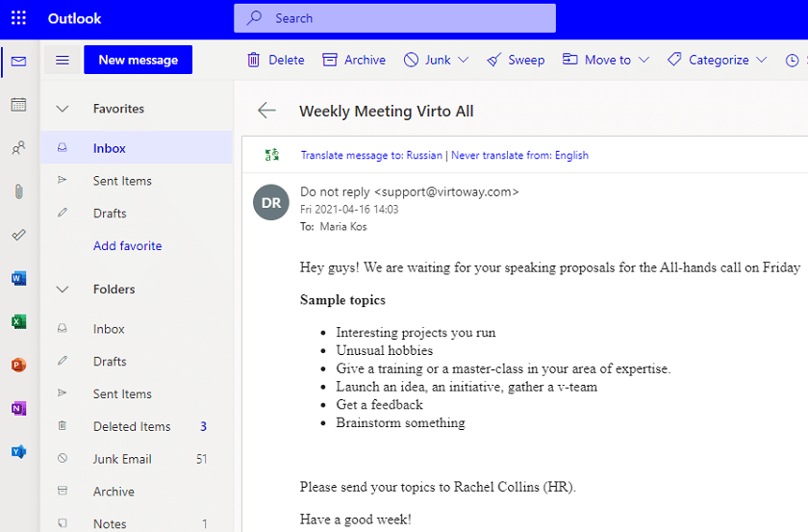Open the To Do checkmark icon
Screen dimensions: 808x532
pos(18,235)
